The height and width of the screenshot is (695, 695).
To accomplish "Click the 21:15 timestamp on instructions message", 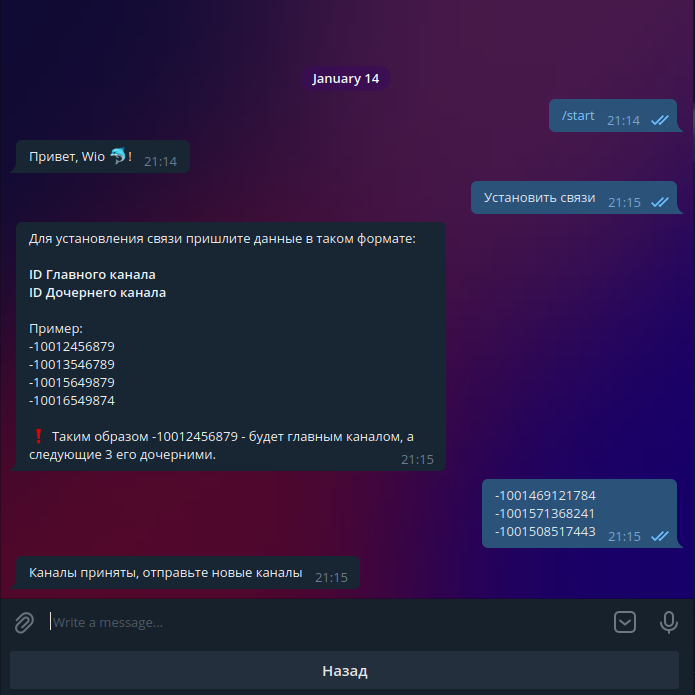I will pyautogui.click(x=417, y=460).
